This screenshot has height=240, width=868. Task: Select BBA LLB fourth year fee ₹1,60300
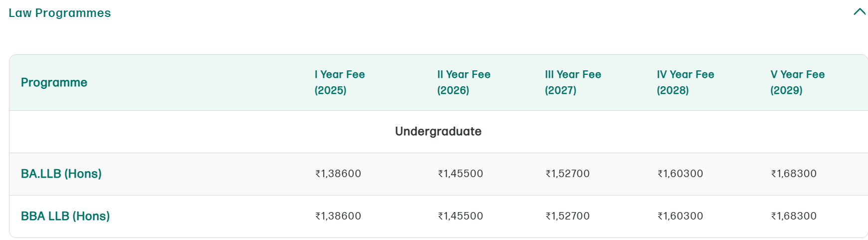pos(680,216)
